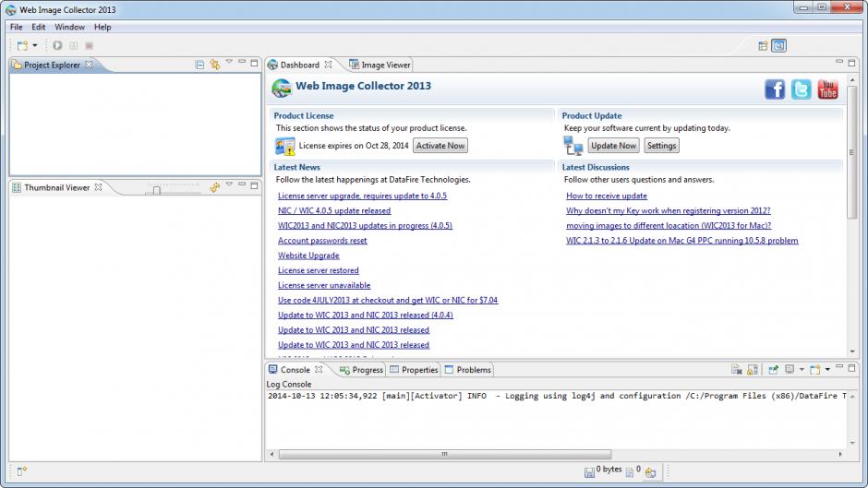The image size is (868, 488).
Task: Minimize the editor area
Action: coord(839,62)
